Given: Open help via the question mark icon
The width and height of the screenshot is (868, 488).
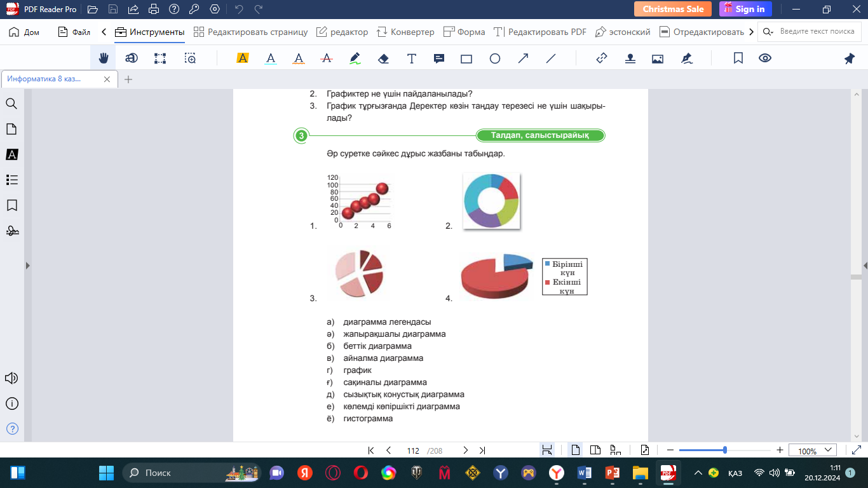Looking at the screenshot, I should 174,10.
